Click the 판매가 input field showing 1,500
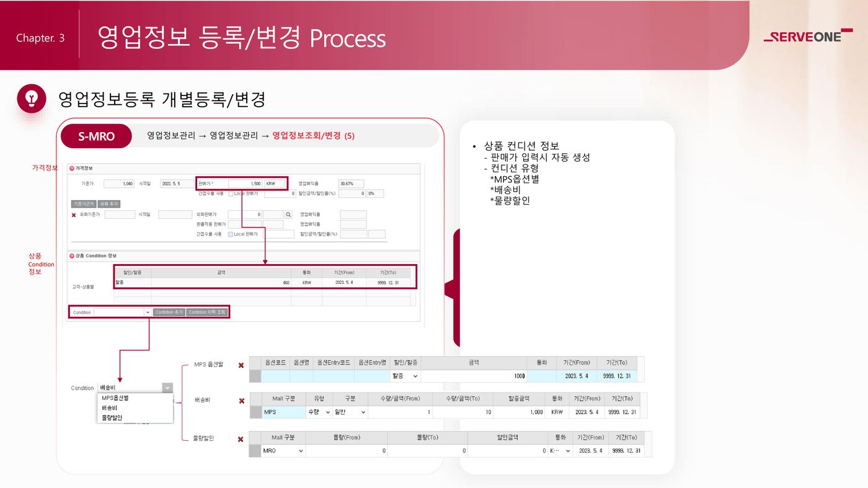 point(245,184)
